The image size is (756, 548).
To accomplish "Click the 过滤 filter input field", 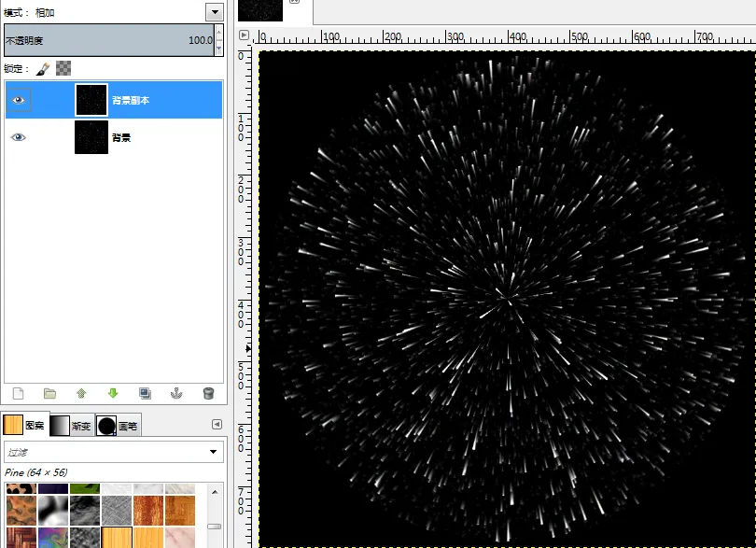I will (106, 452).
